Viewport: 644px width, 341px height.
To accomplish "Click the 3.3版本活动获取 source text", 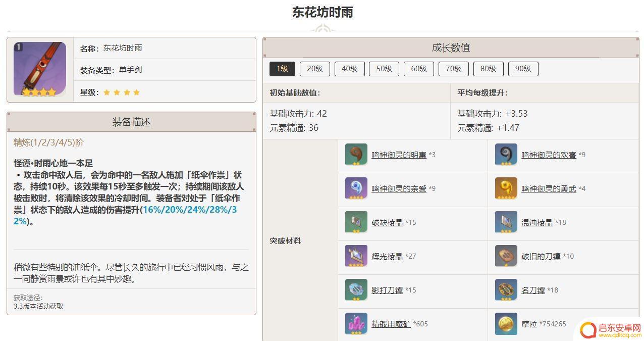I will (x=38, y=306).
